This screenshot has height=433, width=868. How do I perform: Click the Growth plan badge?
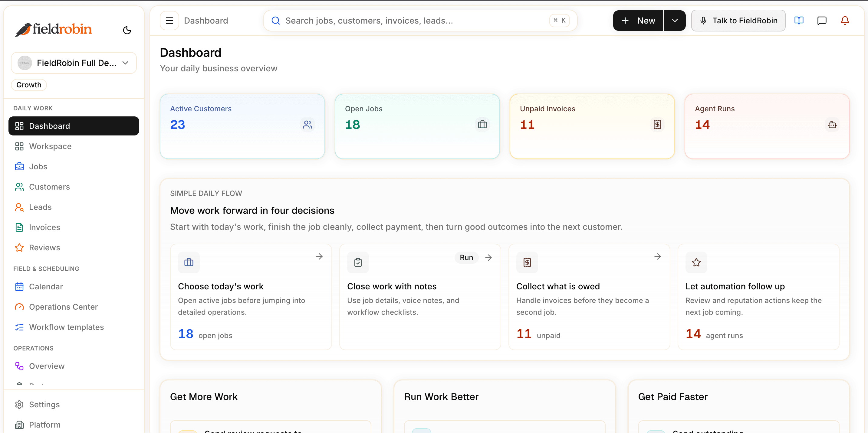[x=29, y=85]
